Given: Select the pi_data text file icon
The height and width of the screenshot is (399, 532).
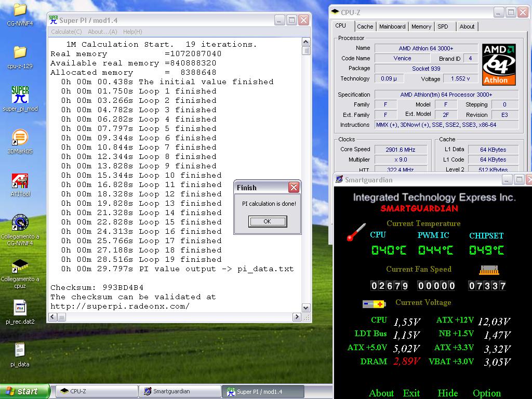Looking at the screenshot, I should pyautogui.click(x=20, y=350).
